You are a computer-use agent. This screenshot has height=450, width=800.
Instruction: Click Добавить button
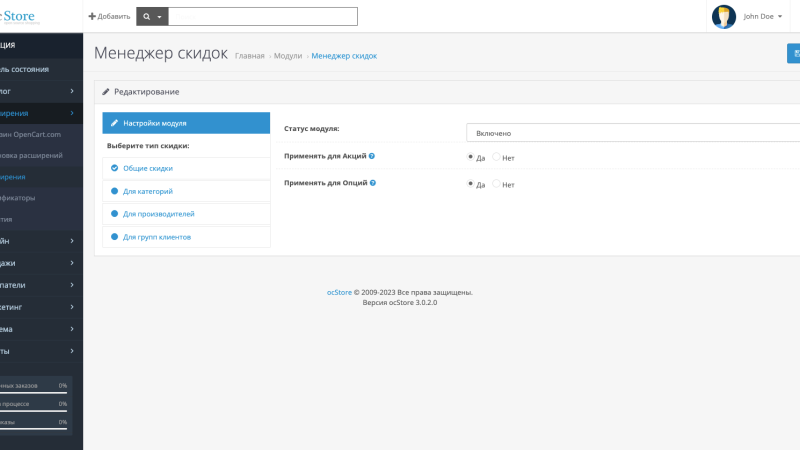point(109,16)
